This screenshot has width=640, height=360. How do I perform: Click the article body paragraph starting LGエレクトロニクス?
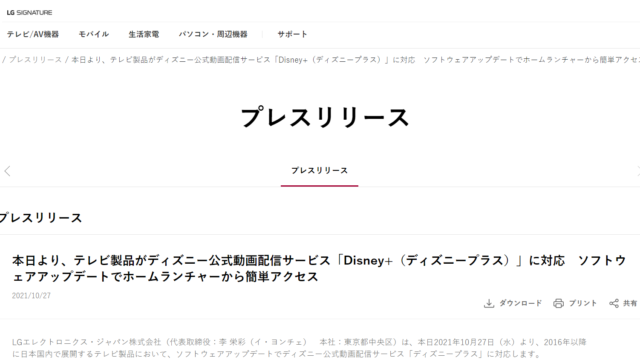point(299,348)
